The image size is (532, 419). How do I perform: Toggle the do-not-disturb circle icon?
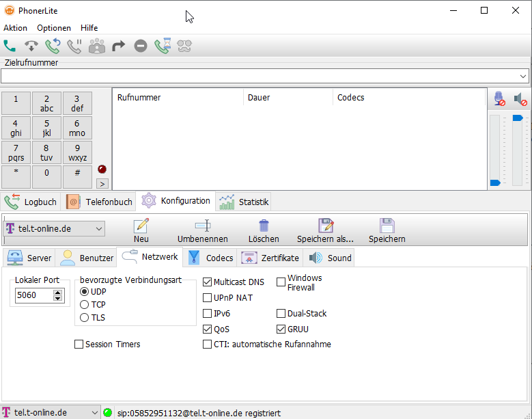(141, 46)
